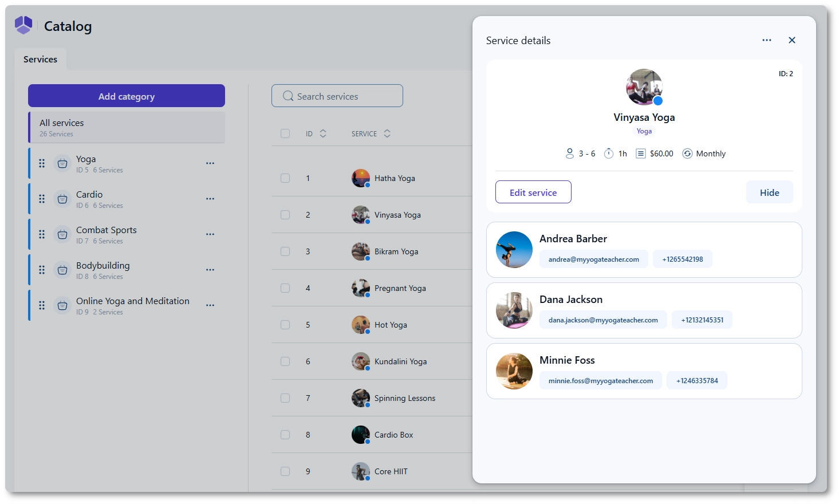Screen dimensions: 839x504
Task: Click the basket icon of Cardio category
Action: (x=62, y=199)
